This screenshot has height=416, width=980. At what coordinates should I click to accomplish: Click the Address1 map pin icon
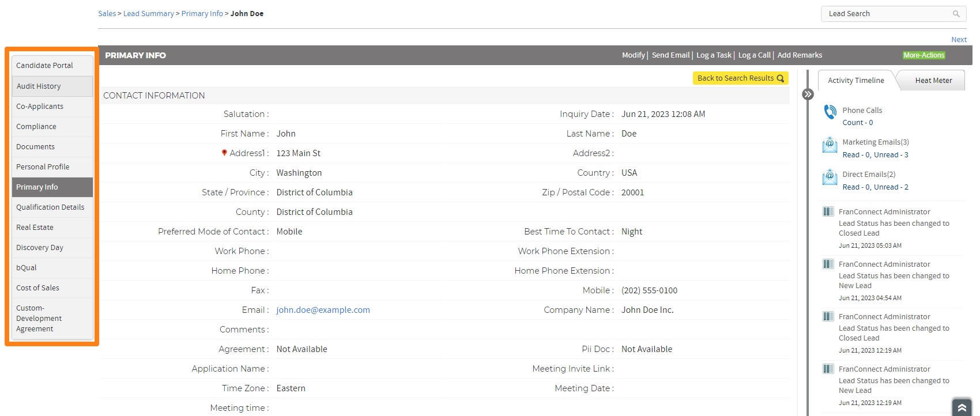tap(224, 153)
